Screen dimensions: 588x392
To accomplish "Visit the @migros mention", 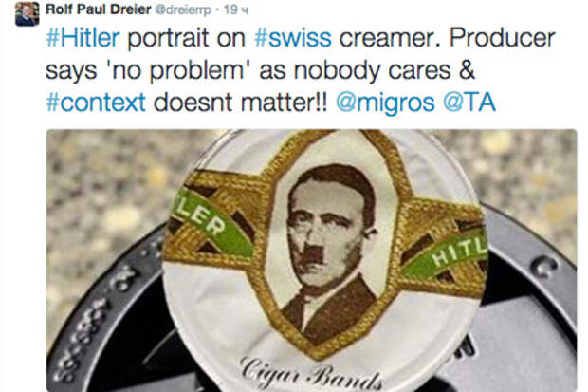I will point(385,103).
